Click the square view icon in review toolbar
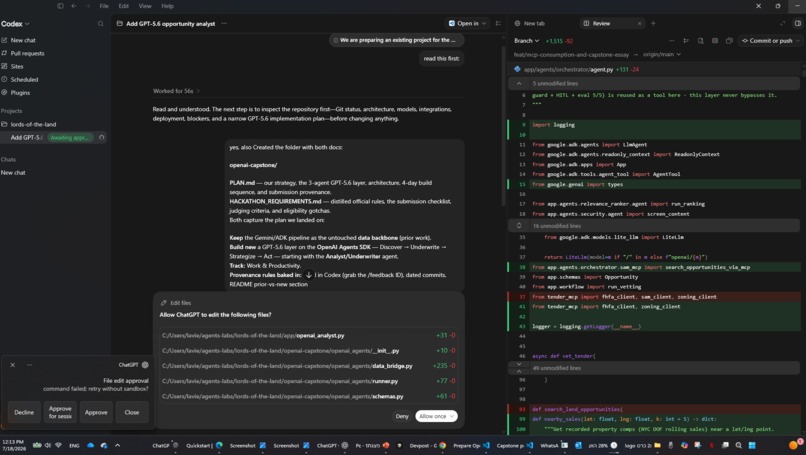 tap(715, 41)
